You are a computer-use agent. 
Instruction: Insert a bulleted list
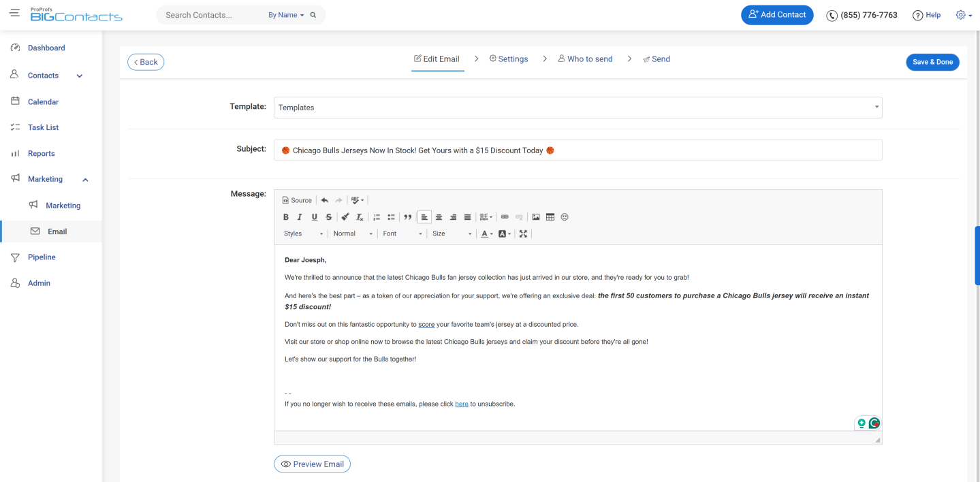coord(391,217)
